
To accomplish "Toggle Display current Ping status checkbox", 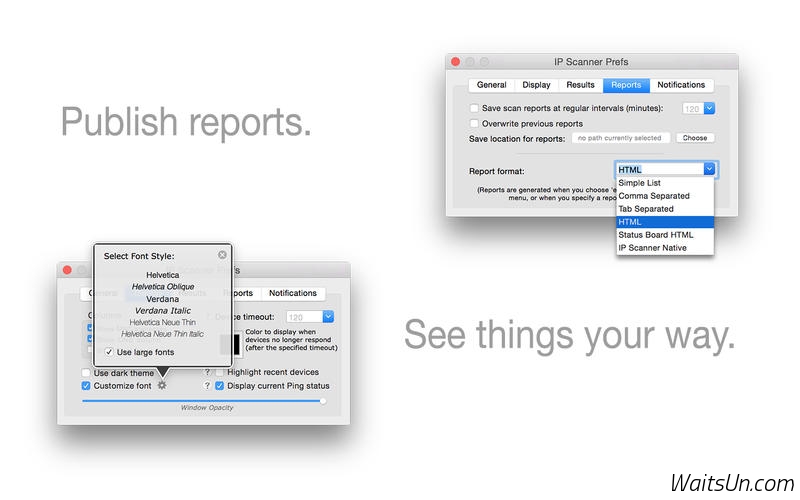I will [x=219, y=386].
